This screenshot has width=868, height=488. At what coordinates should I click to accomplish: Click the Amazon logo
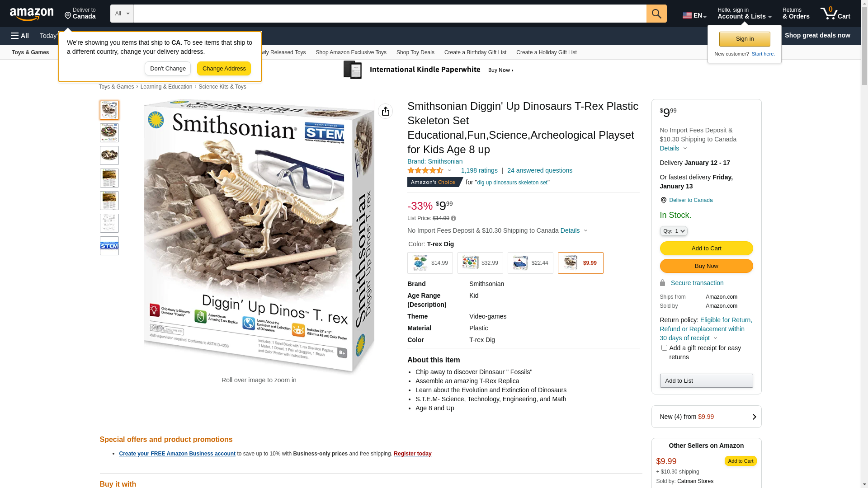pyautogui.click(x=32, y=14)
